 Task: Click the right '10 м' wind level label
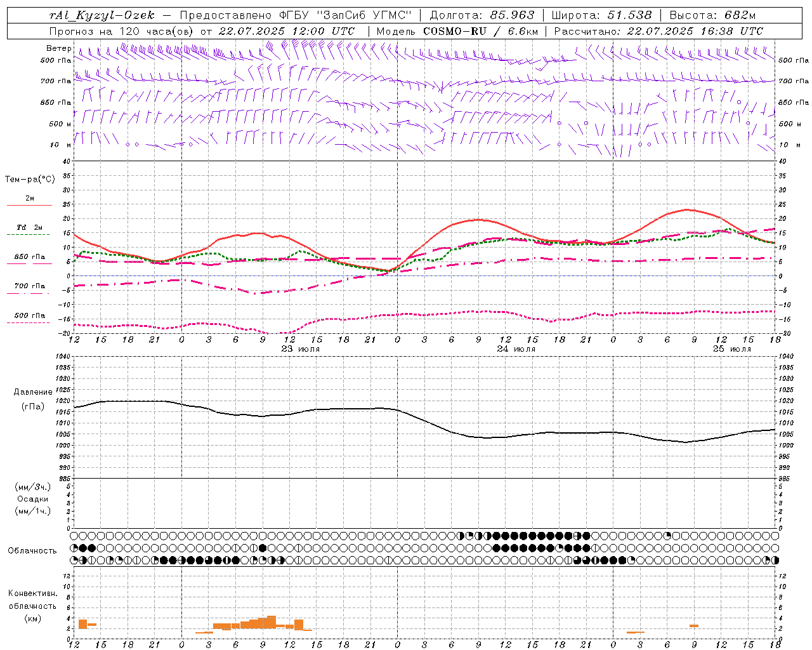pos(789,145)
